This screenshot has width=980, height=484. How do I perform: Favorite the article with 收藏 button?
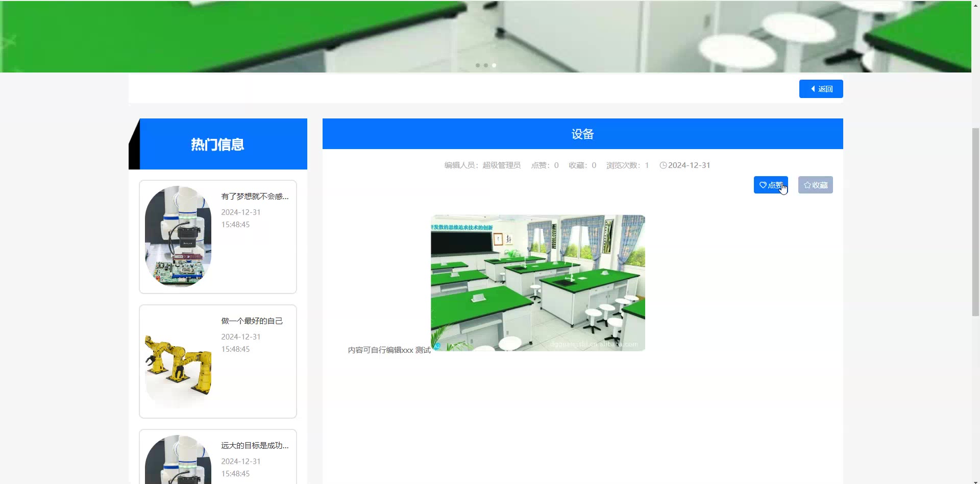[x=816, y=185]
